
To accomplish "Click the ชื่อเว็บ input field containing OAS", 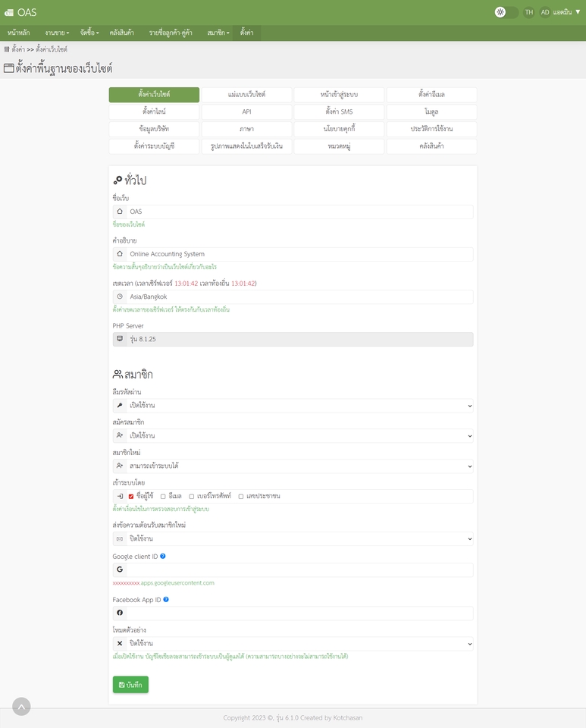I will tap(299, 212).
